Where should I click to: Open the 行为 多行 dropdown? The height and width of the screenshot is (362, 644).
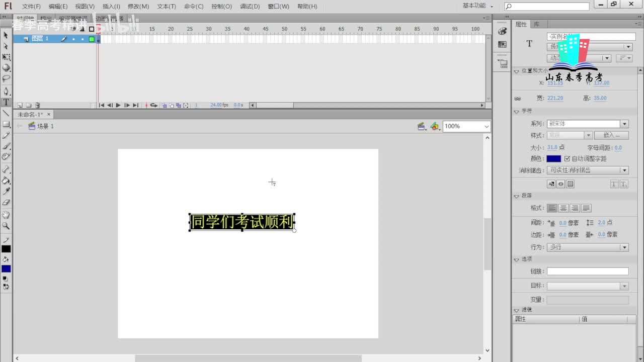point(588,247)
